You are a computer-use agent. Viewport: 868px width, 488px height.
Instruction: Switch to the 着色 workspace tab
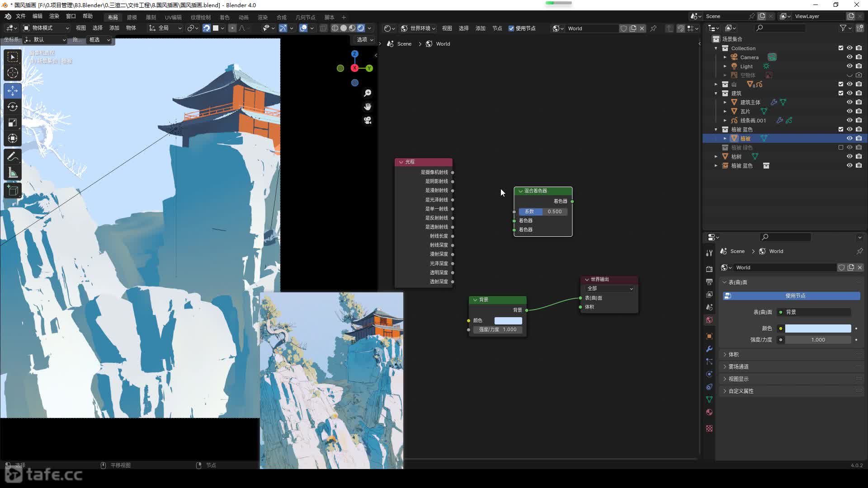pyautogui.click(x=225, y=17)
